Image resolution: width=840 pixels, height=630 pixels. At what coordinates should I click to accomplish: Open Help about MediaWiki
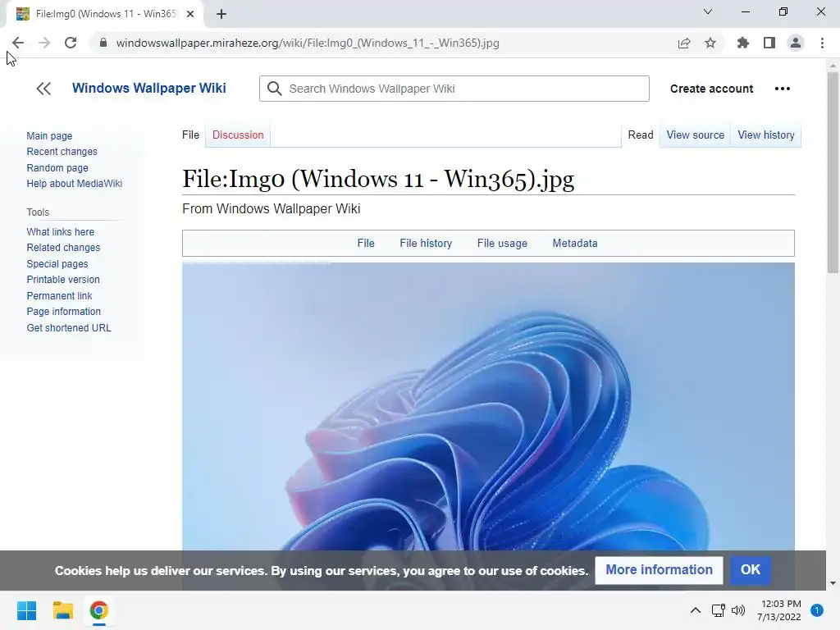click(x=75, y=184)
